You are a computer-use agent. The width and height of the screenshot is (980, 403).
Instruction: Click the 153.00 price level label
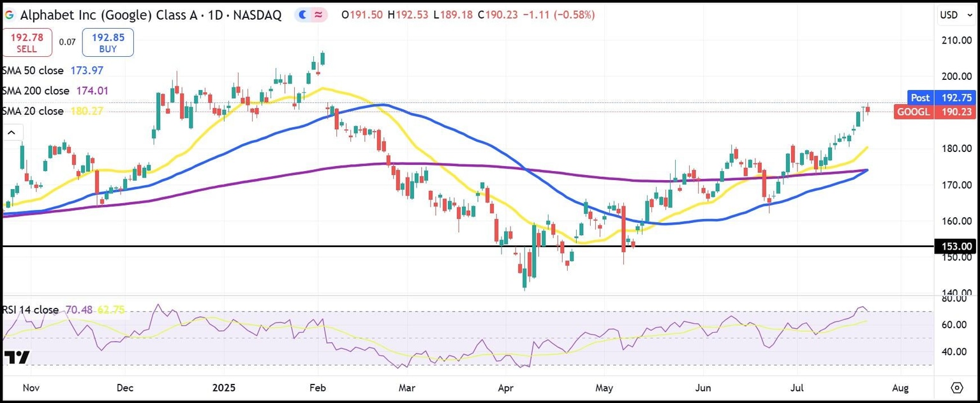point(954,246)
